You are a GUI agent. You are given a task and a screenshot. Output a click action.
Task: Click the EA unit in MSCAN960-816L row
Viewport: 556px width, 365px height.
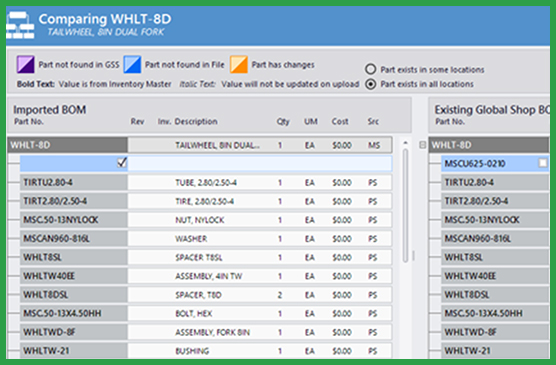(310, 239)
